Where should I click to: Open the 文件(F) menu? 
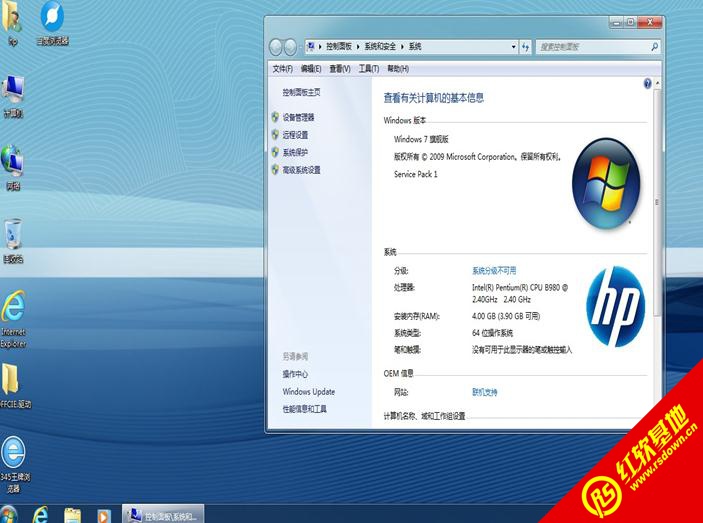click(x=282, y=69)
